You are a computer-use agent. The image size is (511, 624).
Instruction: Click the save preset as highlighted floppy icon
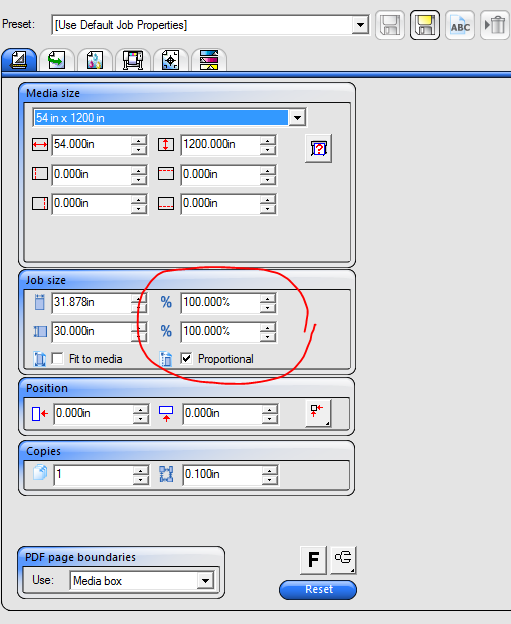click(425, 25)
